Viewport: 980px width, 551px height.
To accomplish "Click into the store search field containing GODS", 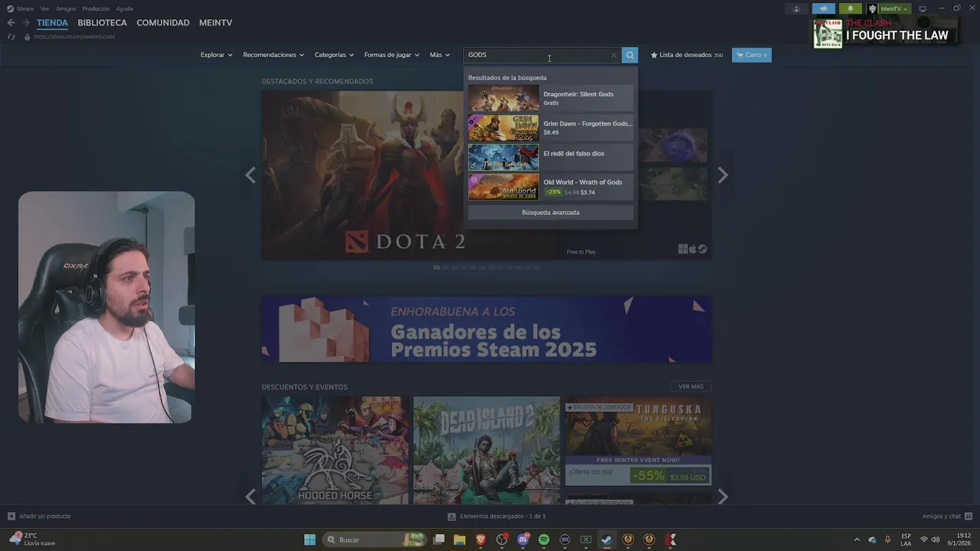I will point(541,55).
